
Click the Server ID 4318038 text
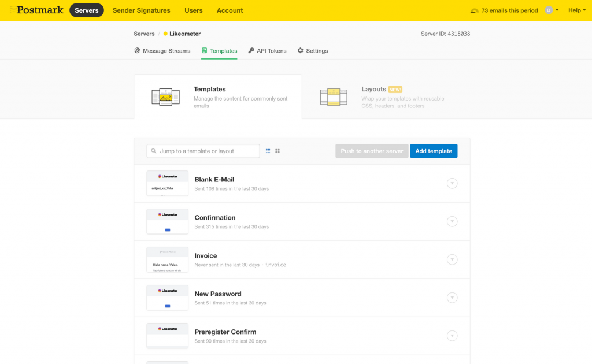pyautogui.click(x=445, y=34)
